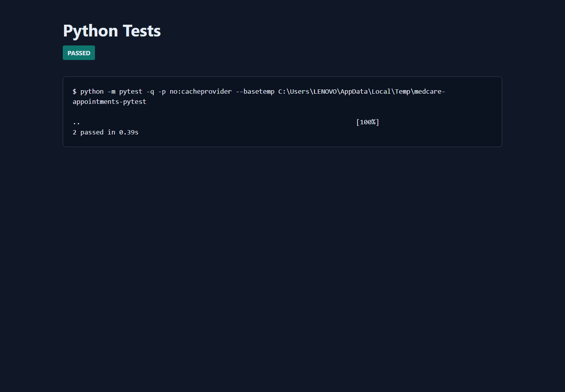
Task: Click the '2 passed in 0.39s' result line
Action: click(106, 132)
